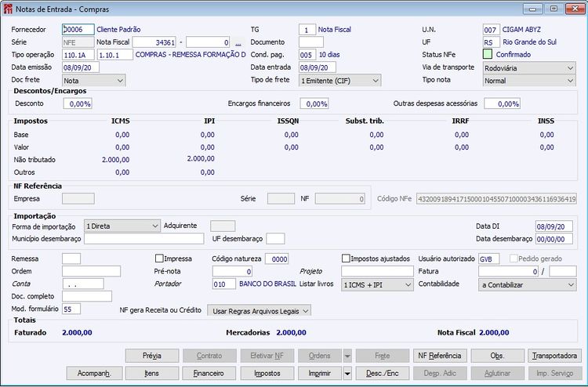Click the ellipsis lookup next to Nota Fiscal
This screenshot has width=588, height=387.
point(238,42)
